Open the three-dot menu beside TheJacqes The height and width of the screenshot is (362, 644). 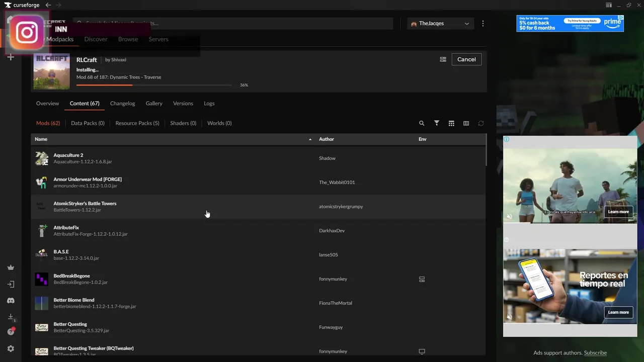(x=483, y=24)
